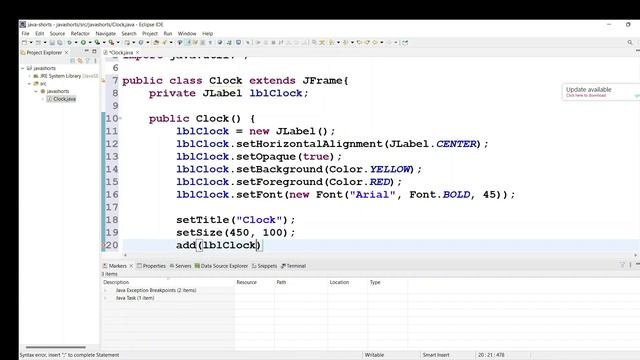Image resolution: width=640 pixels, height=360 pixels.
Task: Click the green Run button in toolbar
Action: (83, 42)
